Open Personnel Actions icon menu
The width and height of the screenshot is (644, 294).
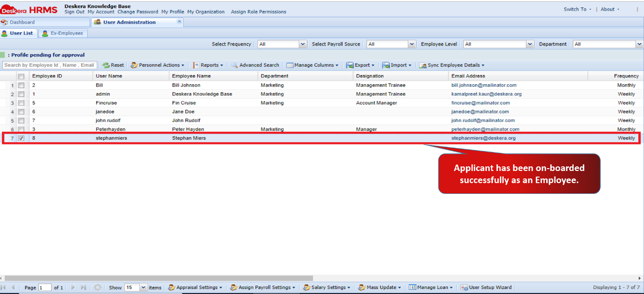pos(134,65)
